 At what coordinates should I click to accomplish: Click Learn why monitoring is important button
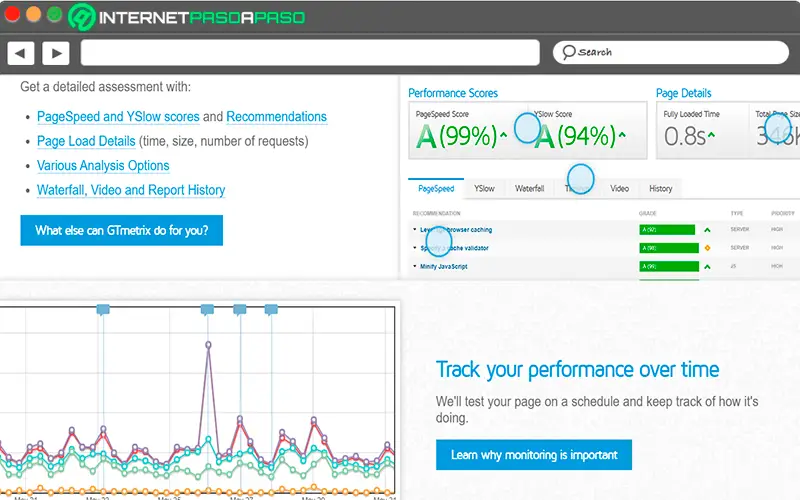tap(534, 455)
